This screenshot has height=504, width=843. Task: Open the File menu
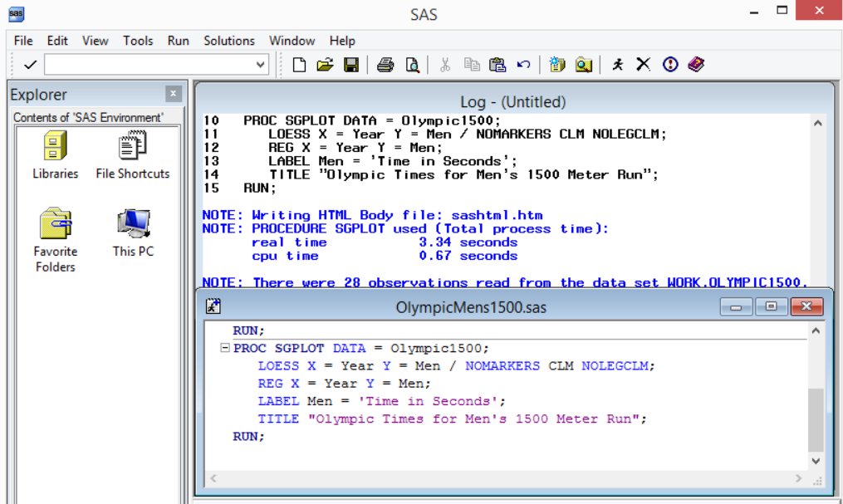pyautogui.click(x=23, y=41)
